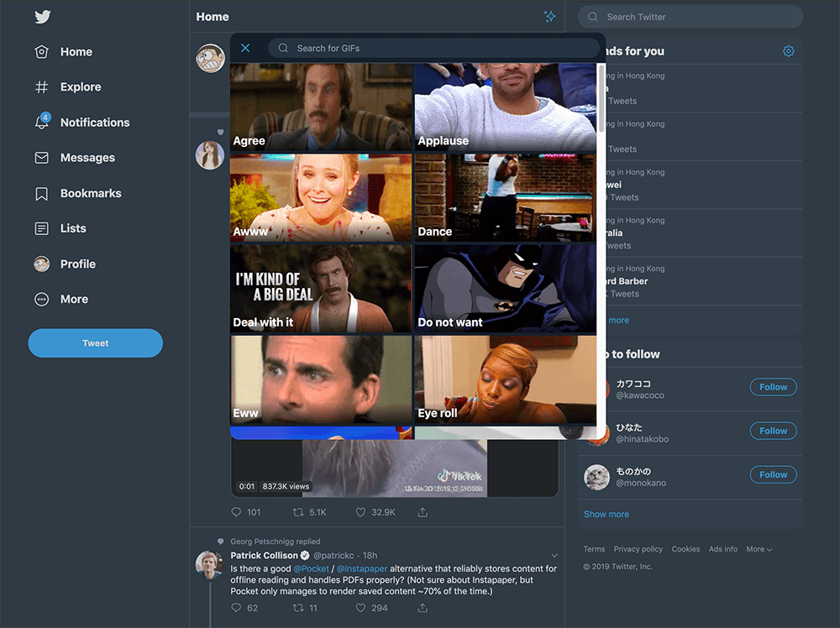Click the Lists document icon
Screen dimensions: 840x628
pos(42,228)
